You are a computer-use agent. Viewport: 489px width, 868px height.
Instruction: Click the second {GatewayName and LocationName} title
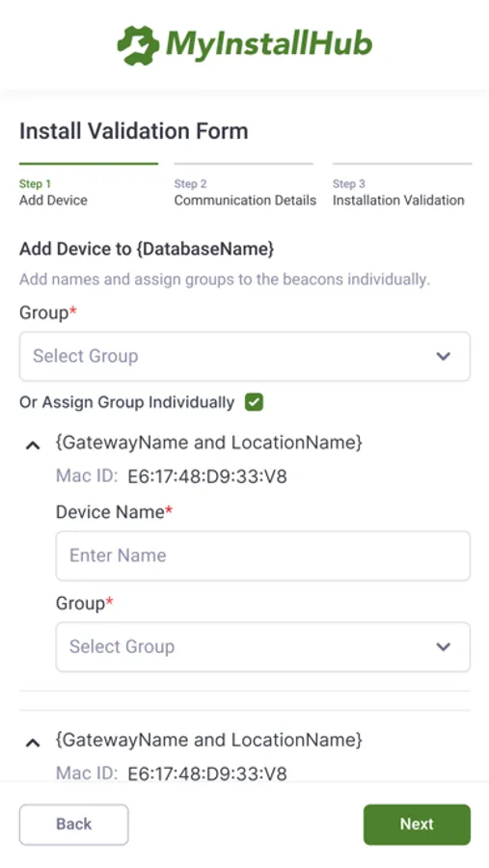[x=208, y=740]
